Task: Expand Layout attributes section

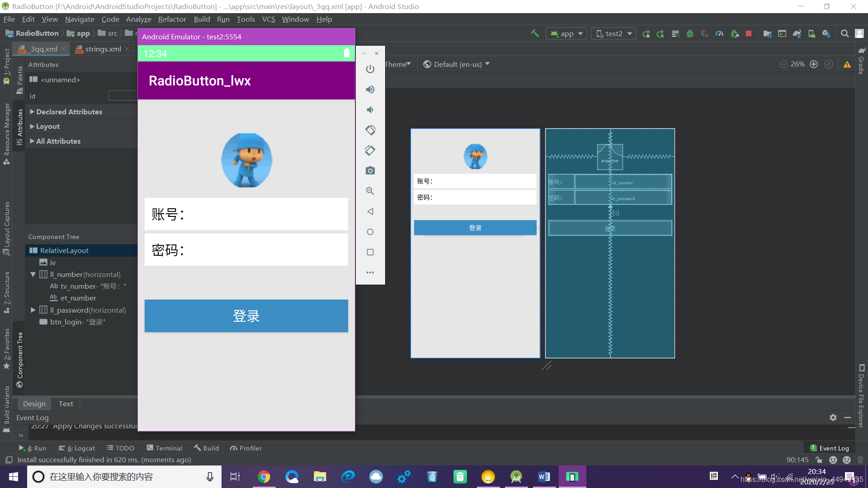Action: pyautogui.click(x=32, y=127)
